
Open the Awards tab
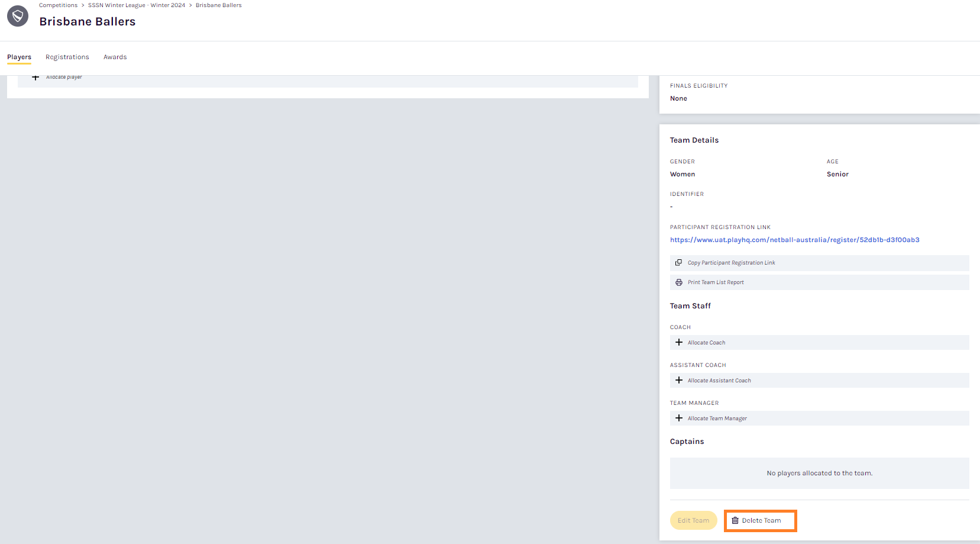(x=115, y=57)
